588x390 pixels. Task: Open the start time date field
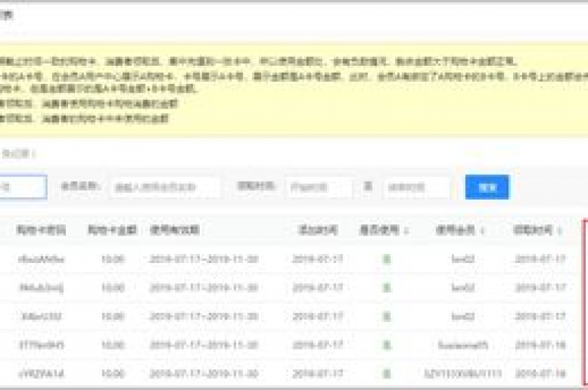tap(318, 187)
